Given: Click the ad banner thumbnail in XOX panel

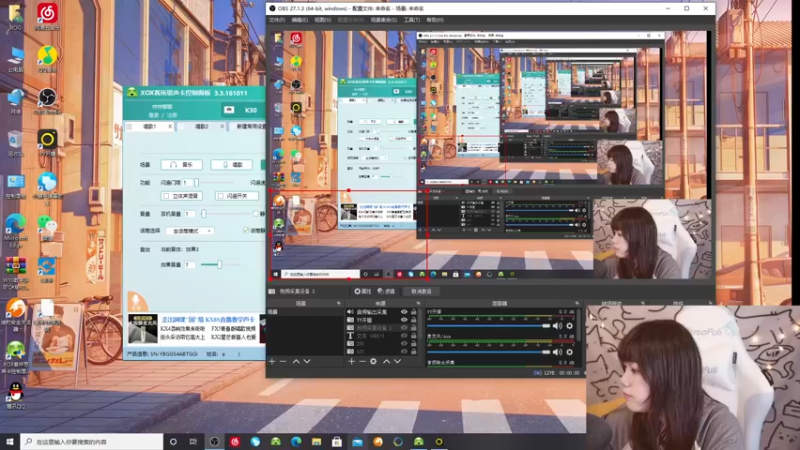Looking at the screenshot, I should point(142,329).
